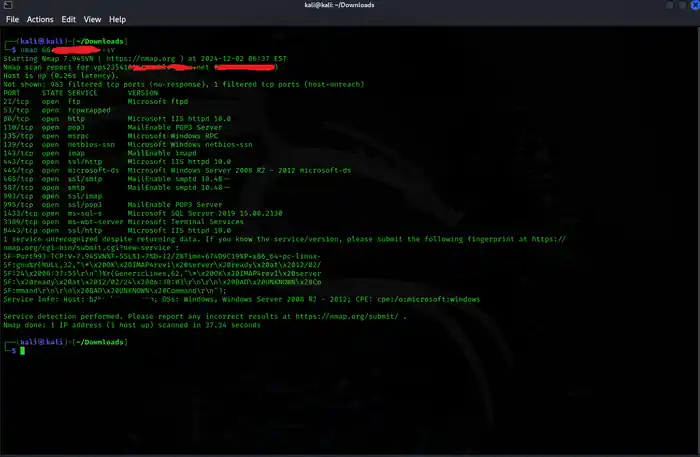Click the 443/tcp ssl/http row
Screen dimensions: 700x457
click(x=117, y=162)
